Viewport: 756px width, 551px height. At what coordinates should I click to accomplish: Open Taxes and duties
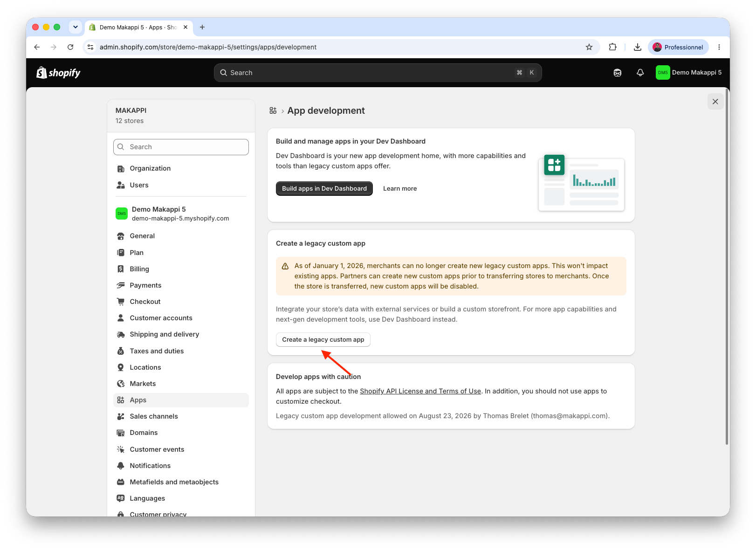tap(181, 351)
